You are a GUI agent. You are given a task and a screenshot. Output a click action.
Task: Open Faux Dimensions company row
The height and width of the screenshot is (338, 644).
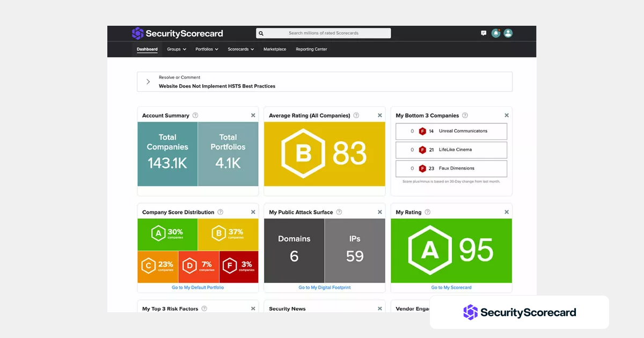[x=451, y=168]
